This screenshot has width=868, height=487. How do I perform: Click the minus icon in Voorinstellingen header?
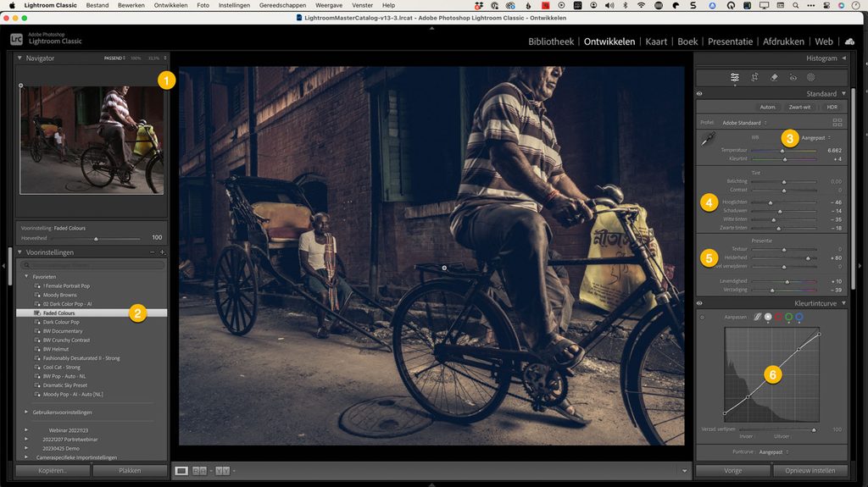153,252
